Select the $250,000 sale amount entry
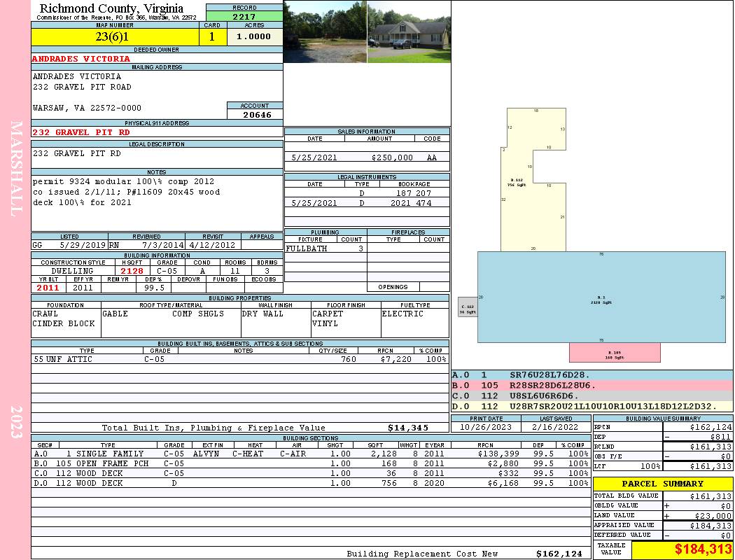This screenshot has height=560, width=735. coord(392,158)
